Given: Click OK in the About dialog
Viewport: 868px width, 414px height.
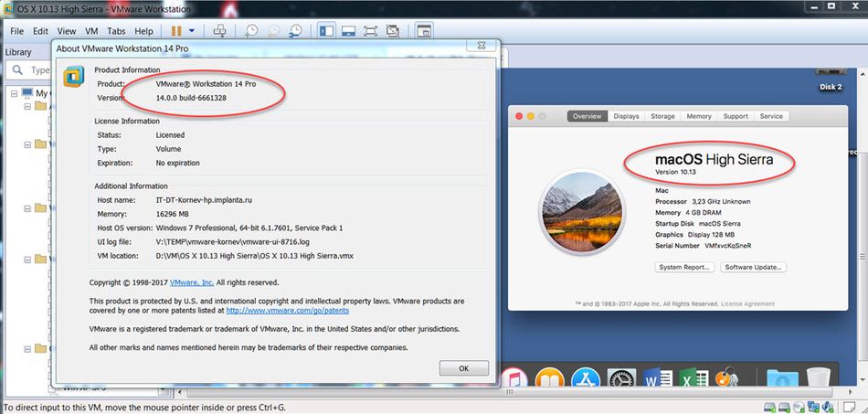Looking at the screenshot, I should point(464,368).
